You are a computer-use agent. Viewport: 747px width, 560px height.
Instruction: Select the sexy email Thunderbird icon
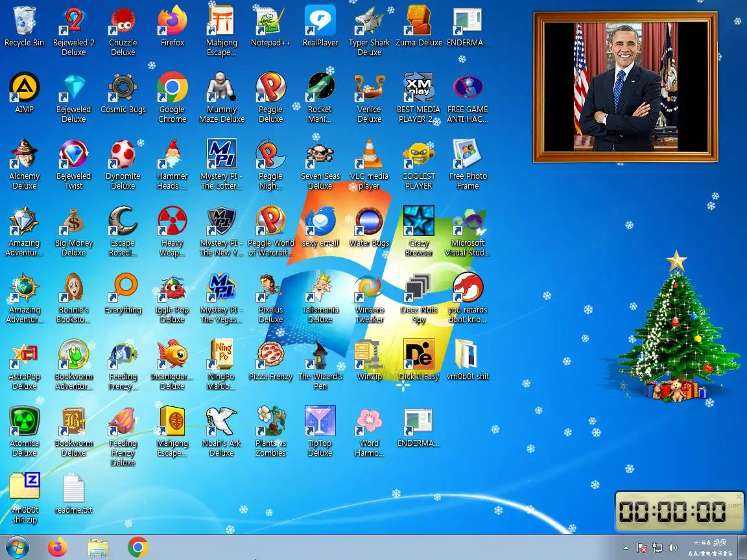click(320, 226)
